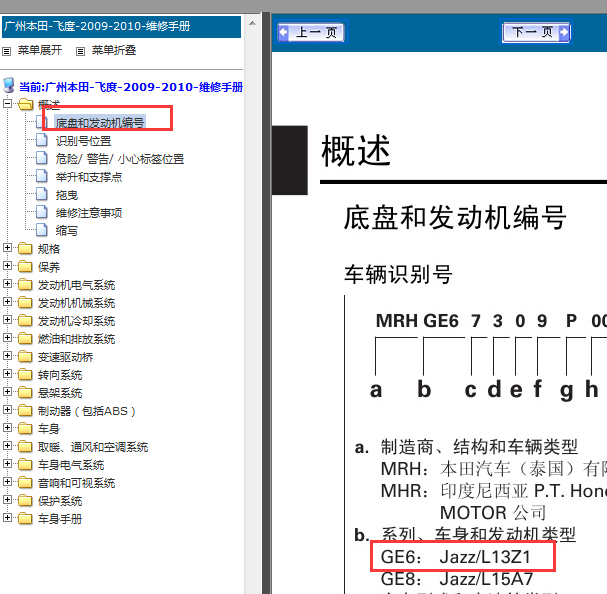Open the 缩写 page

(x=67, y=231)
